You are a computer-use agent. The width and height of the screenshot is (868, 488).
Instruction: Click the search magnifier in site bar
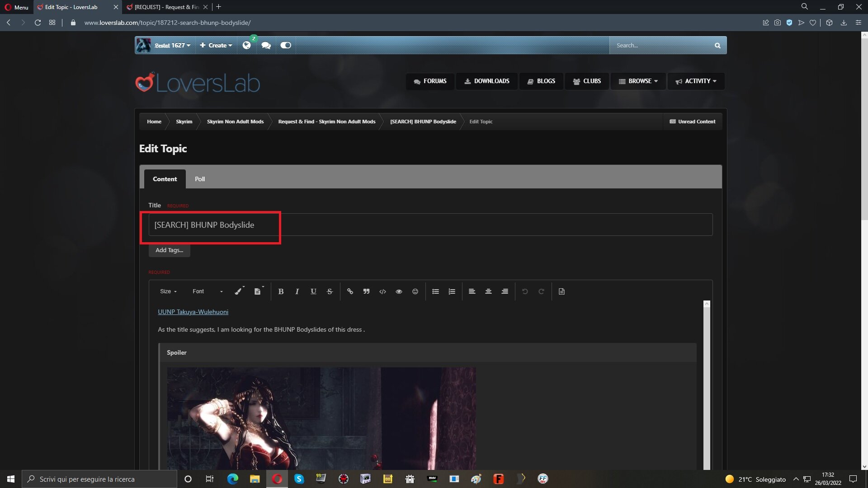pyautogui.click(x=717, y=45)
